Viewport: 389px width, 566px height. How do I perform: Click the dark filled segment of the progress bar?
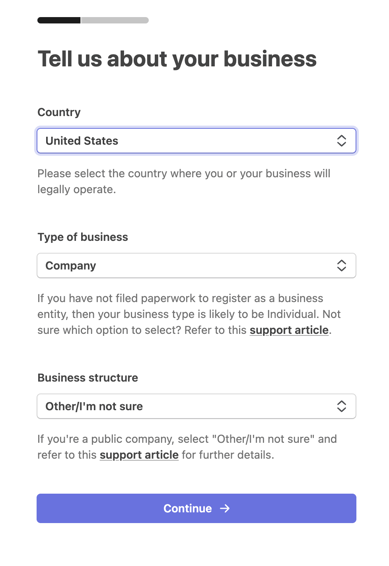[x=59, y=20]
